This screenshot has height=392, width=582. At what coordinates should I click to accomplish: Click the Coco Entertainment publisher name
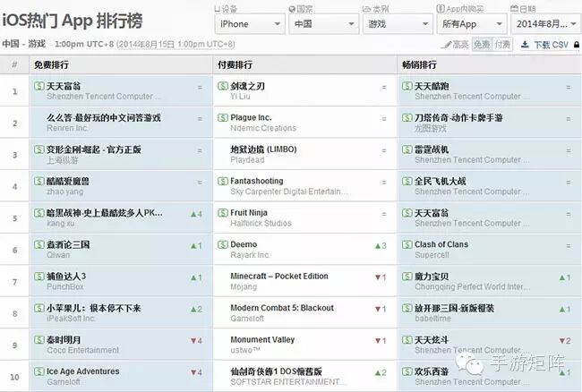pos(82,350)
